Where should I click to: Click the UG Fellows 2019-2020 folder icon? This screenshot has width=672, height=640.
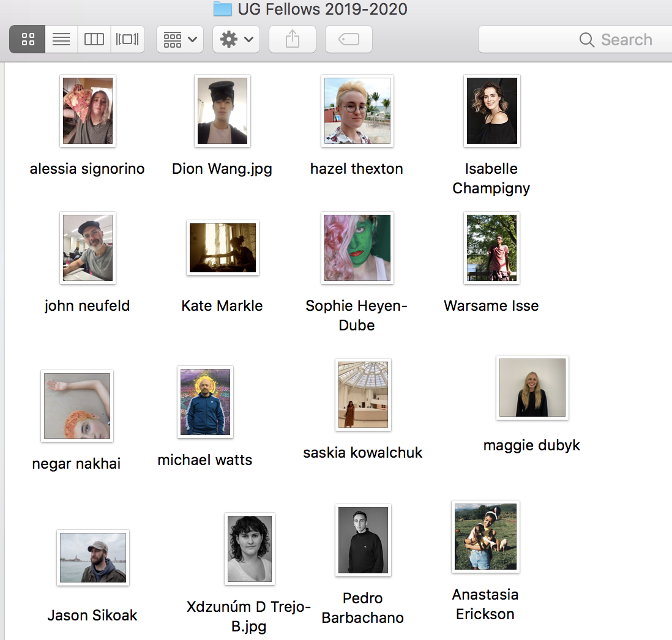[222, 9]
